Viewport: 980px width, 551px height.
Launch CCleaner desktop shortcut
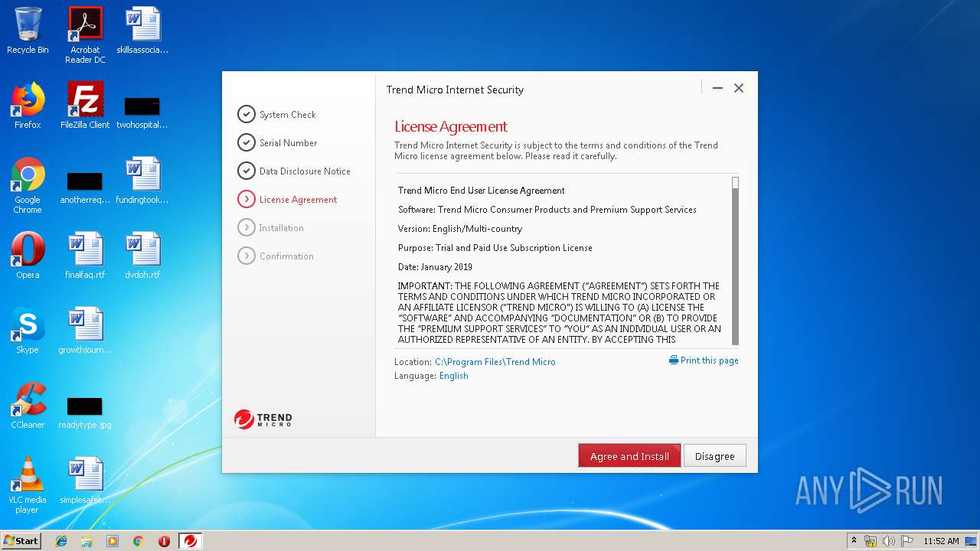click(x=28, y=406)
